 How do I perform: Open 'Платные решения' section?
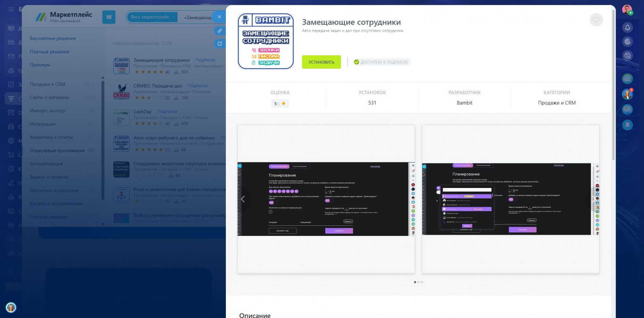coord(50,52)
